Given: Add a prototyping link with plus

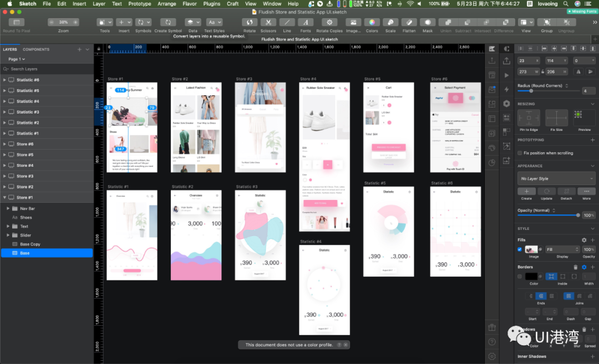Looking at the screenshot, I should pos(592,140).
